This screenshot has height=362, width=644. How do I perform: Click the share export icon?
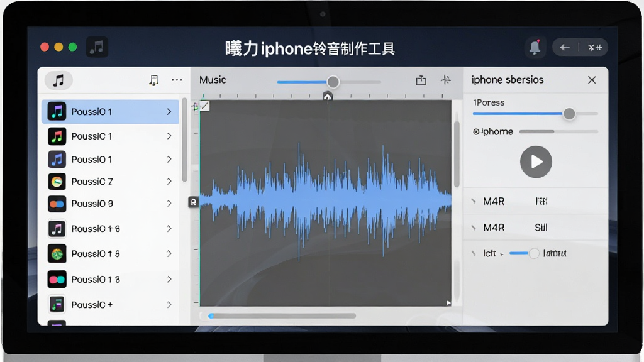[421, 80]
